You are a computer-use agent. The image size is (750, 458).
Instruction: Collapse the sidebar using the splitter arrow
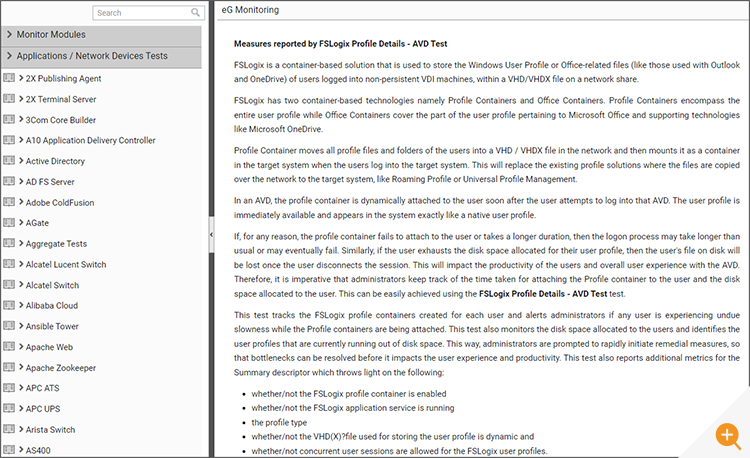211,235
